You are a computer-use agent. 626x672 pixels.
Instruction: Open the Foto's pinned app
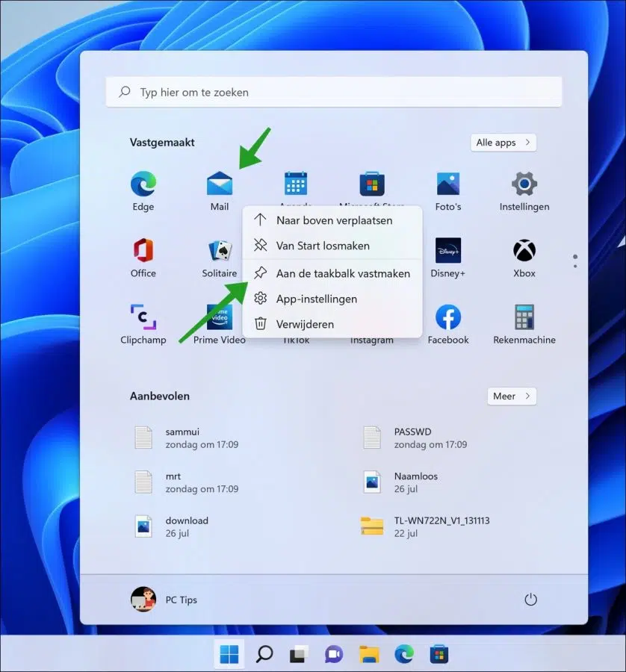pyautogui.click(x=448, y=191)
